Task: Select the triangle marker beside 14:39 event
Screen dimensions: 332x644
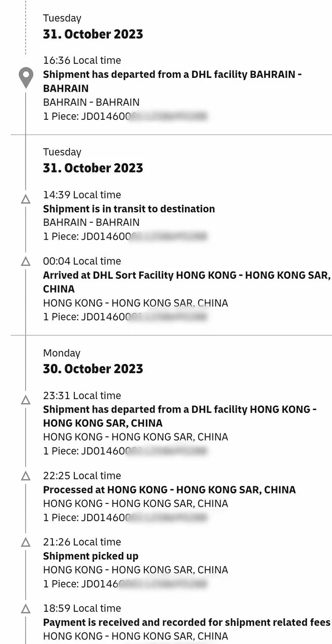Action: coord(25,199)
